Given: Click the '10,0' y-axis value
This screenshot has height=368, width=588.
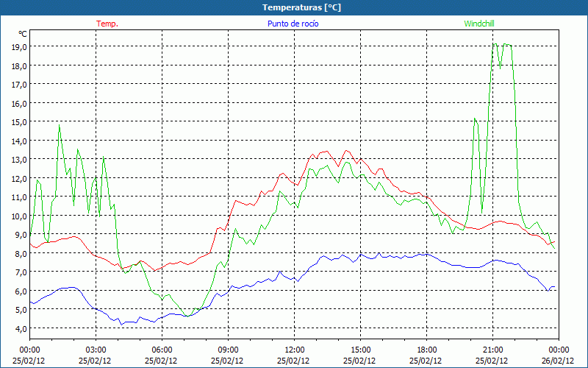Looking at the screenshot, I should click(19, 216).
